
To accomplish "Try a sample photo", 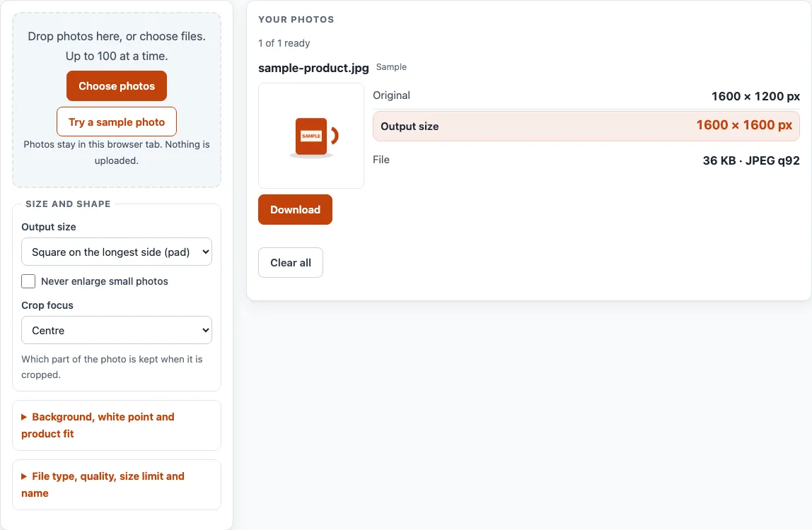I will coord(117,122).
